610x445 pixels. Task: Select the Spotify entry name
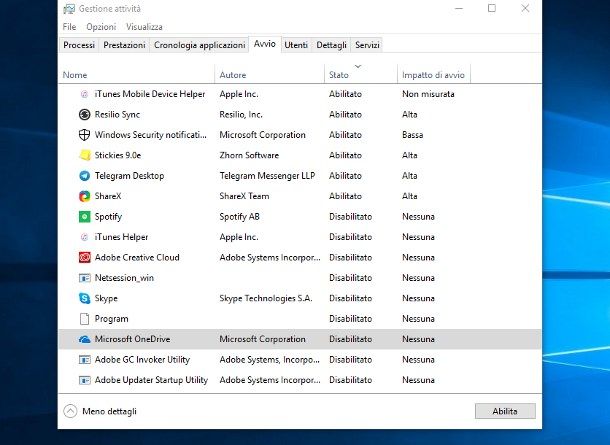tap(108, 216)
